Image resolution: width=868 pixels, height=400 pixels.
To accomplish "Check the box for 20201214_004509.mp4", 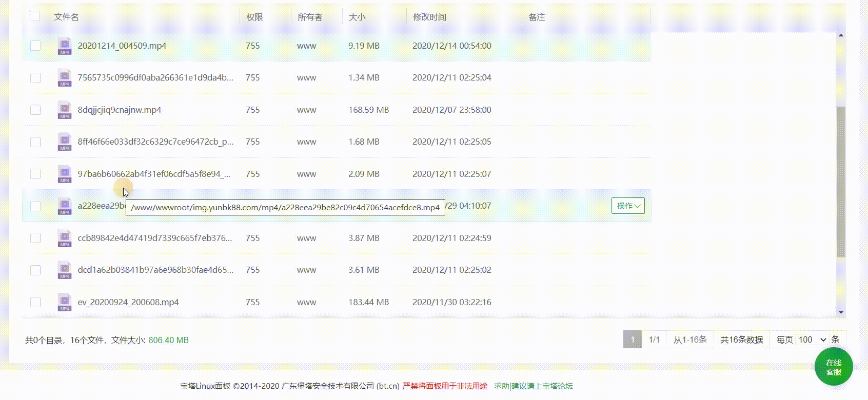I will (x=35, y=46).
